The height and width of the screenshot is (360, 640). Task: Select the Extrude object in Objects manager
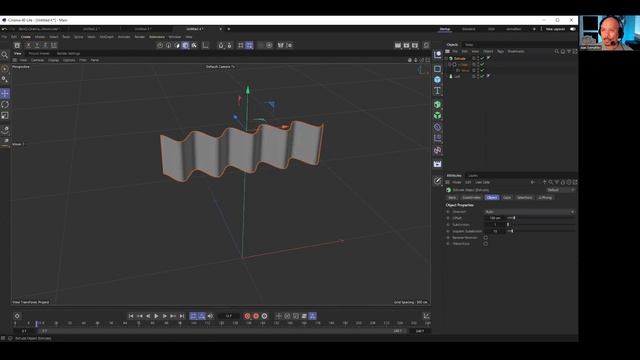click(x=460, y=58)
